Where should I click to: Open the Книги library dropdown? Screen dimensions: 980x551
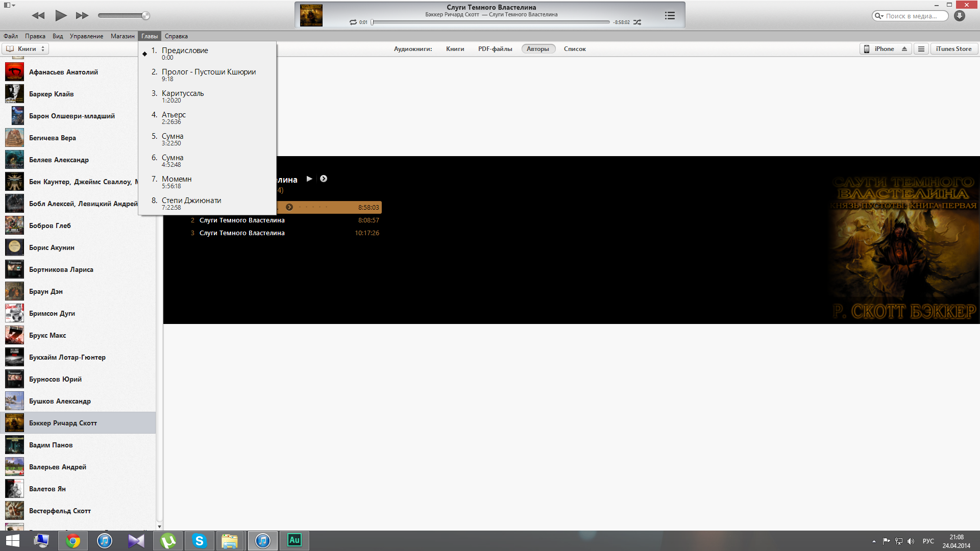[26, 49]
